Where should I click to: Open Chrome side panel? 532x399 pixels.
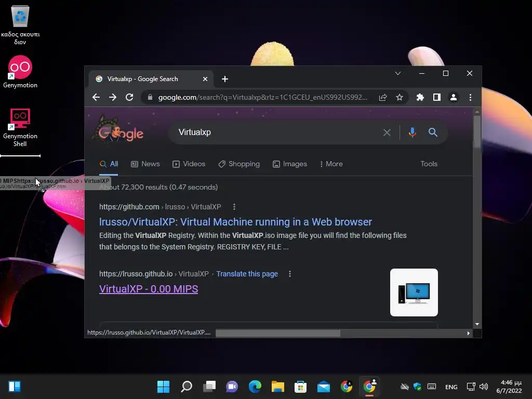pos(436,97)
